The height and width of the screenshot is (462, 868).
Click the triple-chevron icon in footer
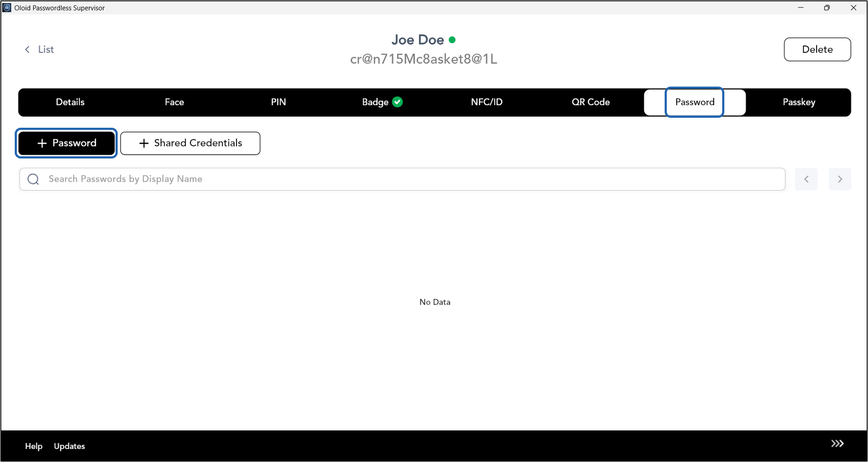pos(837,443)
